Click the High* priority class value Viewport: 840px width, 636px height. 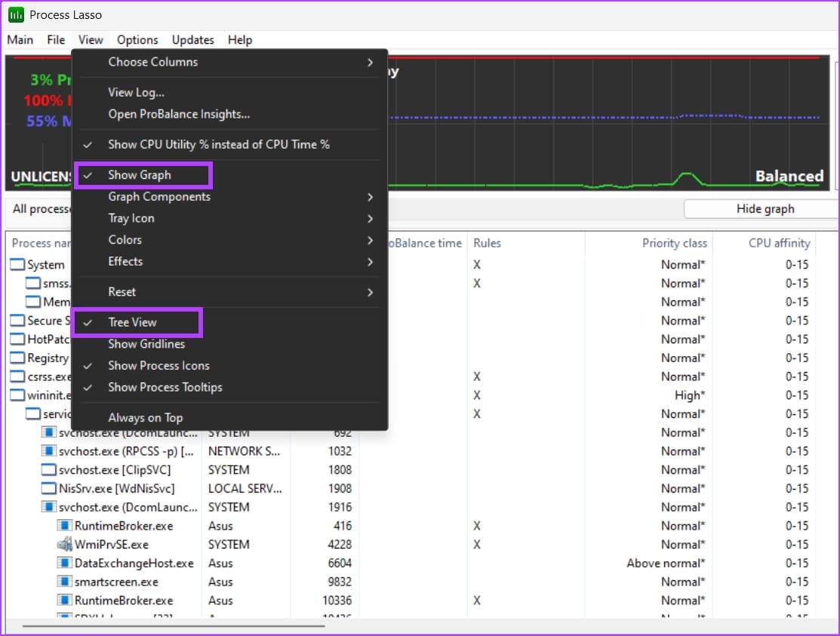tap(690, 395)
